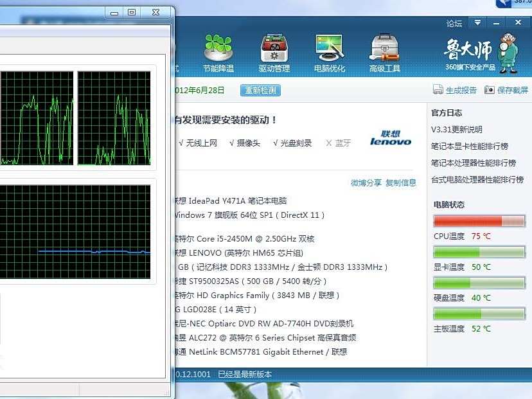Click the Lenovo logo

390,140
